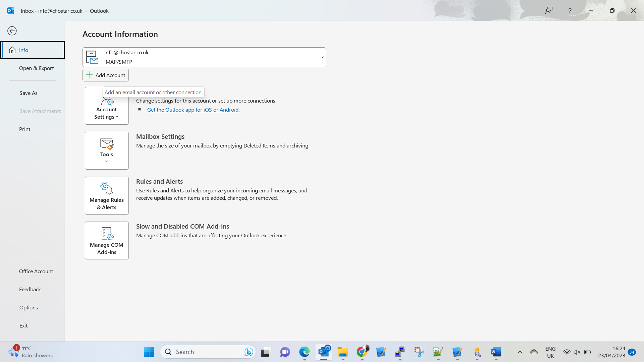Open the weather widget showing Rain showers

coord(31,352)
